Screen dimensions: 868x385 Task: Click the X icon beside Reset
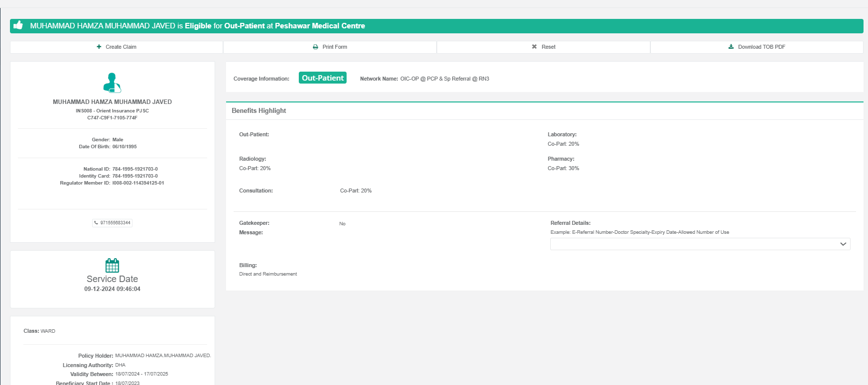coord(534,47)
